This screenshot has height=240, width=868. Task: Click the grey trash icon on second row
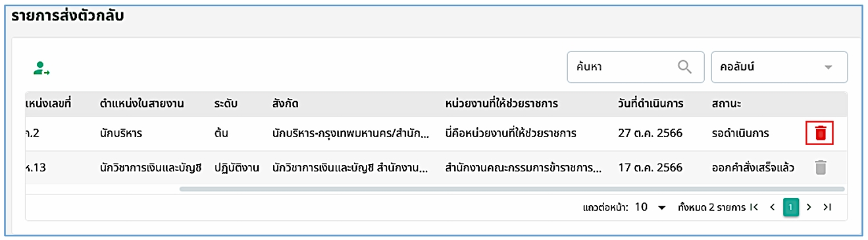point(819,167)
